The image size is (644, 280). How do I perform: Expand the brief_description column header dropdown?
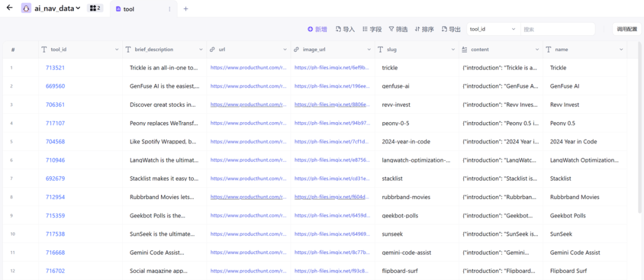(x=201, y=49)
